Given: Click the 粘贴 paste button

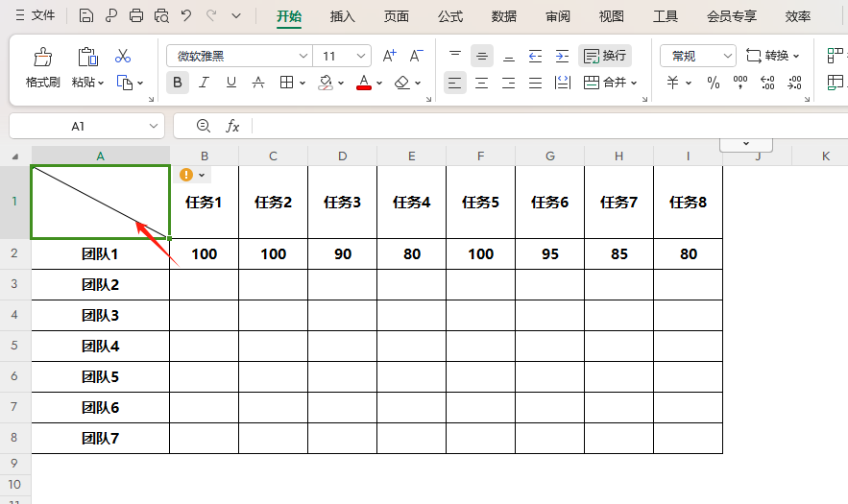Looking at the screenshot, I should tap(87, 67).
